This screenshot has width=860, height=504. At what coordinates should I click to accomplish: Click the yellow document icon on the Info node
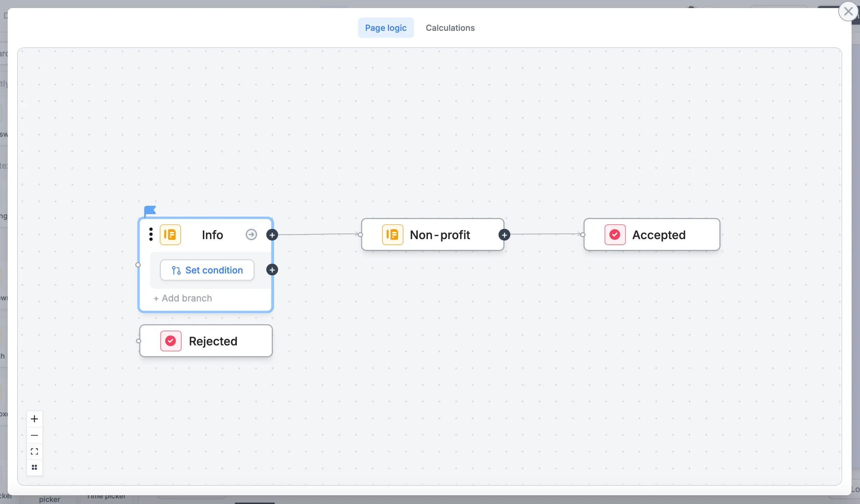click(x=170, y=234)
